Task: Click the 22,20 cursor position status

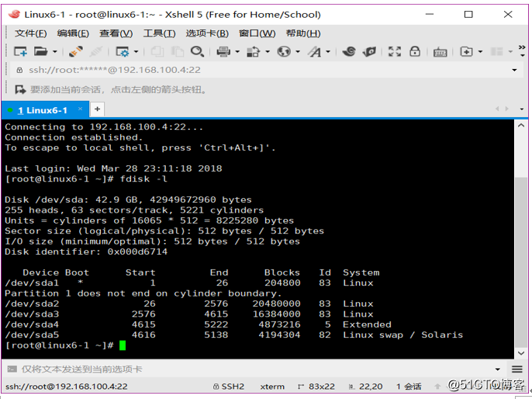Action: [x=366, y=387]
